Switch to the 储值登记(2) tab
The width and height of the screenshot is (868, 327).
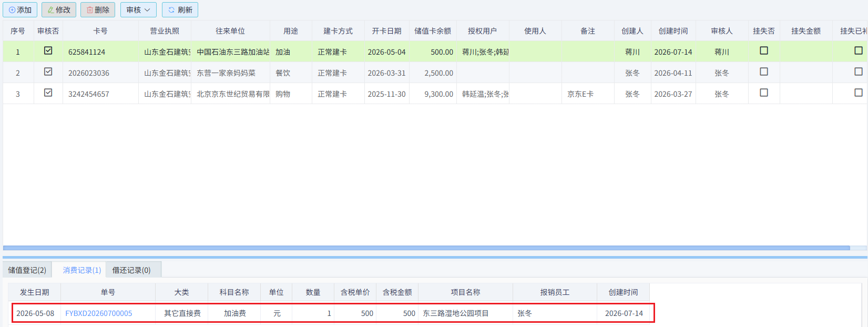point(27,270)
